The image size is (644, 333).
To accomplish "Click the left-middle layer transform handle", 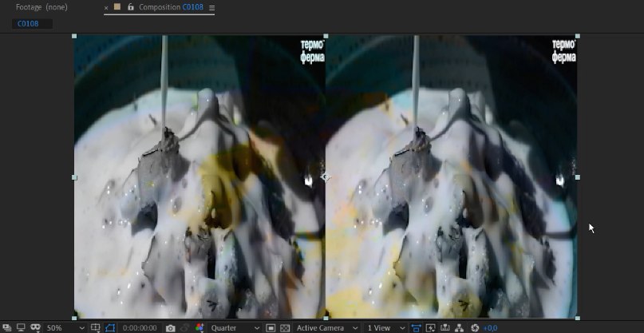I will pos(74,177).
